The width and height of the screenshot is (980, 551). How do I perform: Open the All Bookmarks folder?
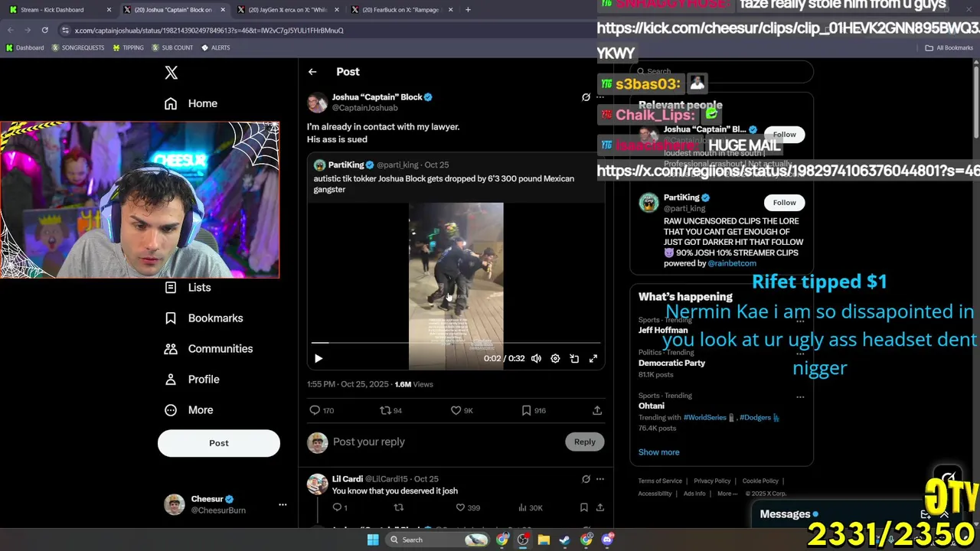(x=949, y=47)
